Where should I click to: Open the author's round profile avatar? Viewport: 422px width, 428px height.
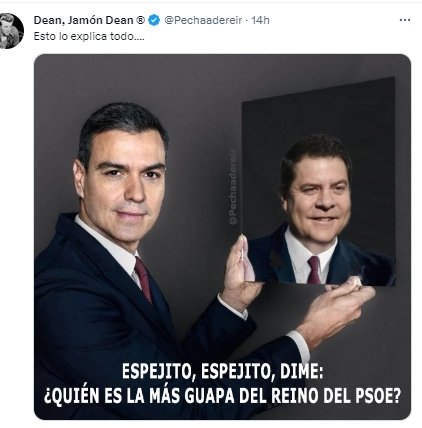pos(10,31)
